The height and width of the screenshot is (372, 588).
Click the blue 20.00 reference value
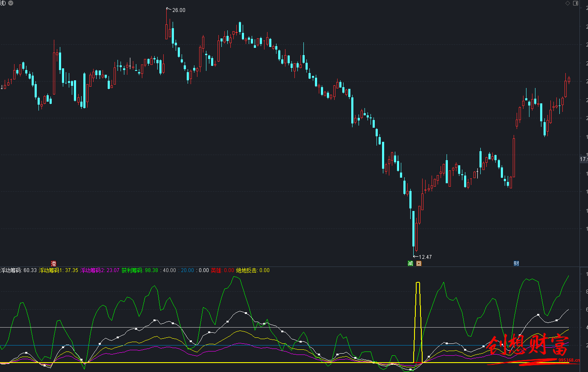pyautogui.click(x=187, y=270)
